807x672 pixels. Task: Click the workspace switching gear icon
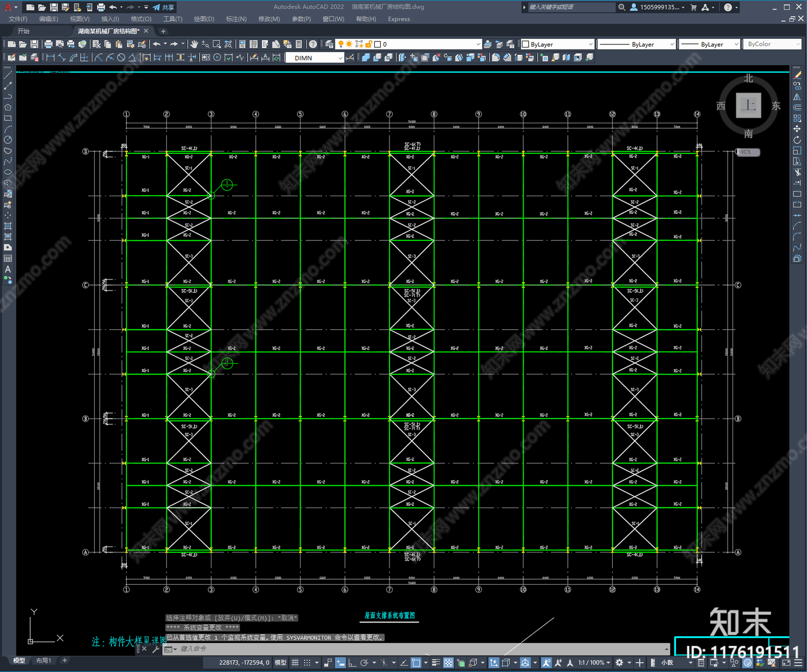tap(619, 662)
